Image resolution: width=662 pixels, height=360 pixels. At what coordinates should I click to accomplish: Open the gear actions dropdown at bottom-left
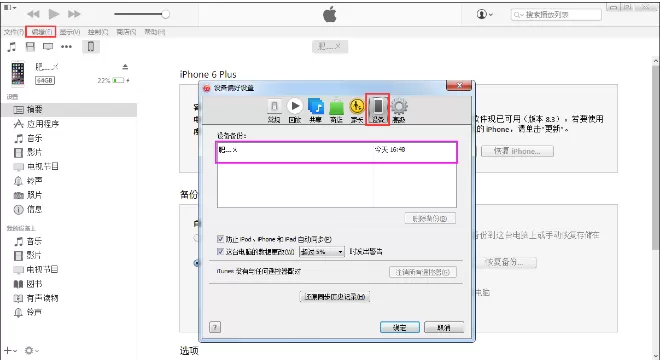(x=32, y=351)
